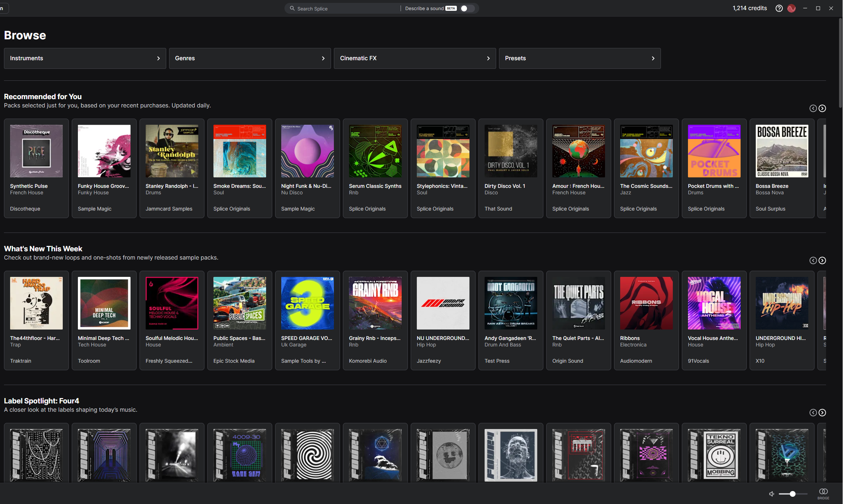Click the Soul Surplus label link
843x504 pixels.
771,209
